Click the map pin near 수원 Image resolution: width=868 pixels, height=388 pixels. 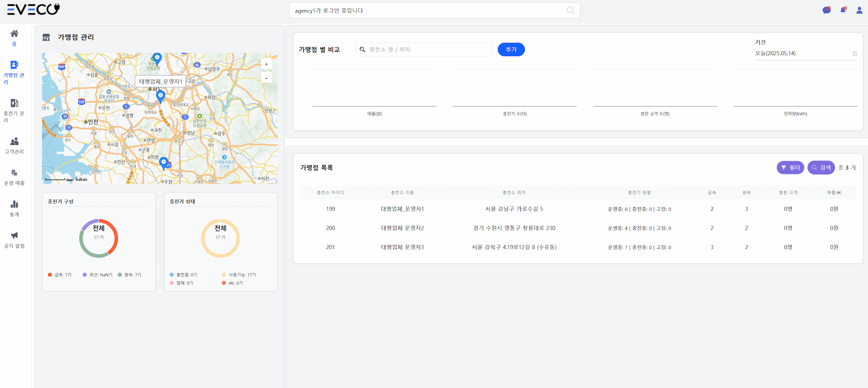point(164,163)
